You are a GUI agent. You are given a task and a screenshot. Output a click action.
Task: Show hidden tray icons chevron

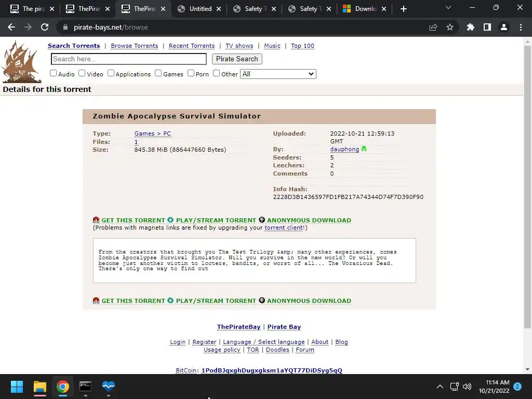click(440, 387)
